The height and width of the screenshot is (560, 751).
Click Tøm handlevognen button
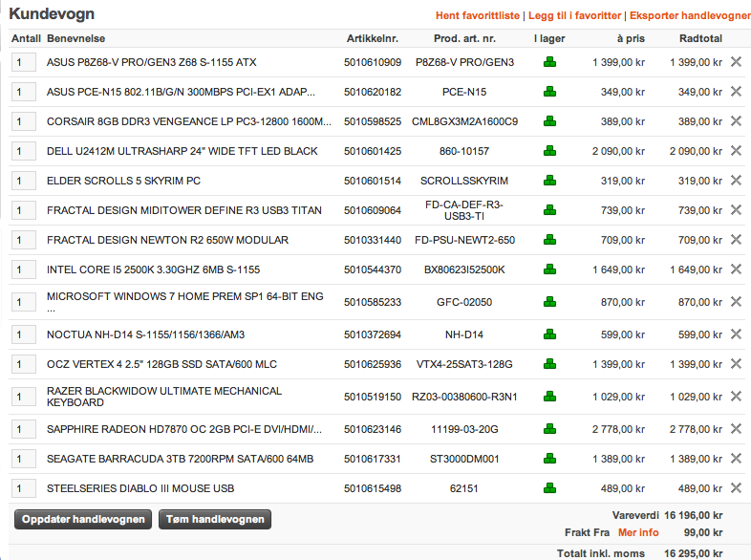(x=215, y=519)
